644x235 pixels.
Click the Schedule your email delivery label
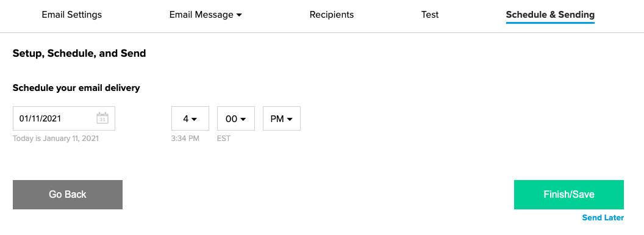pos(76,88)
